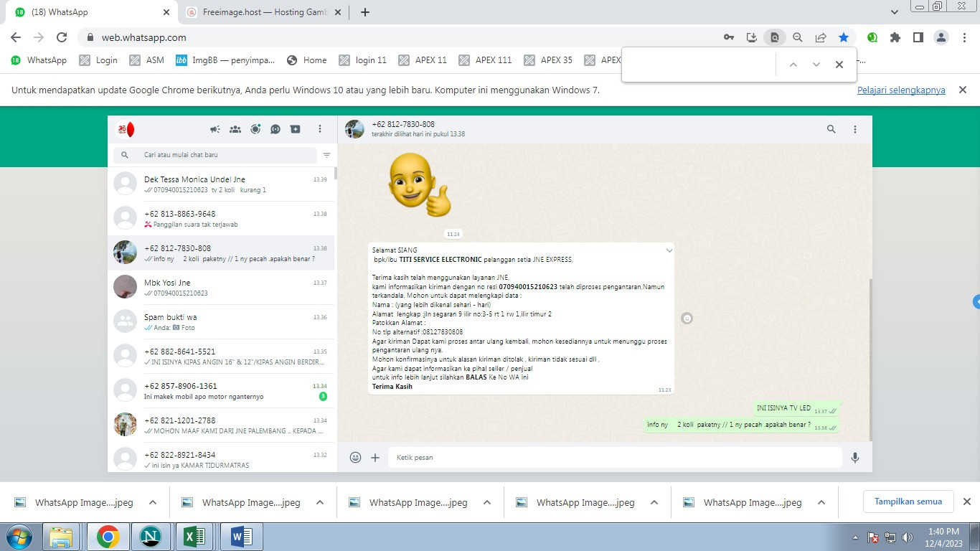The image size is (980, 551).
Task: Search messages in the open conversation
Action: coord(831,130)
